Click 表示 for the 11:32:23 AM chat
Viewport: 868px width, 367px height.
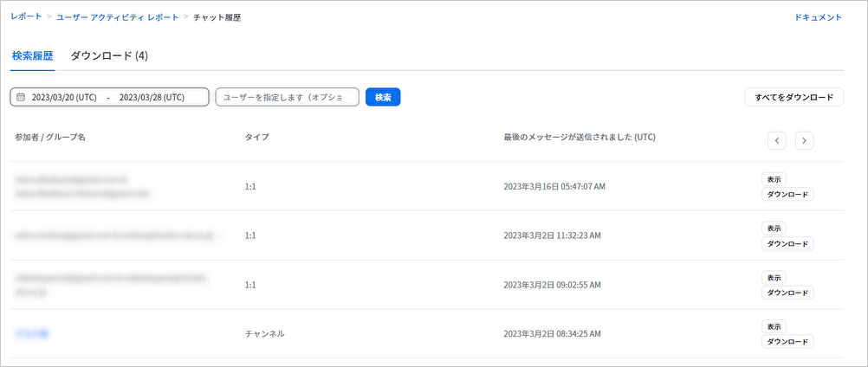click(774, 229)
